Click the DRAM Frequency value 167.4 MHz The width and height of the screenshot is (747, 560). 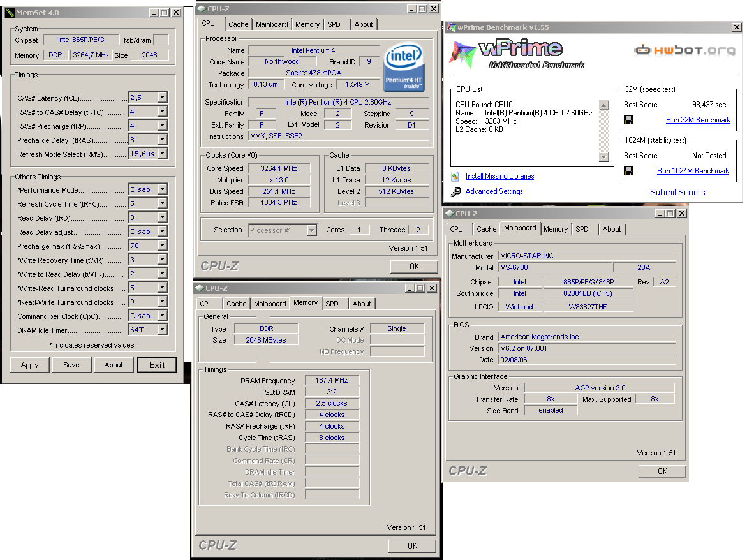332,381
